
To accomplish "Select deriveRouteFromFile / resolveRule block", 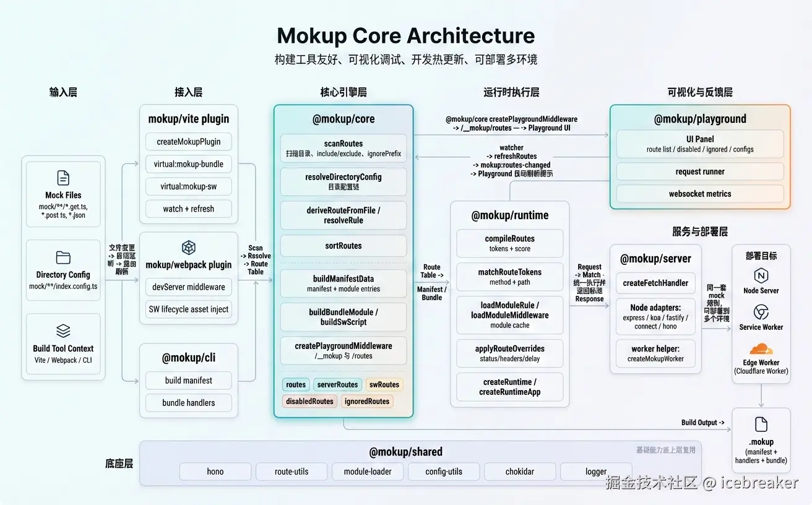I will click(343, 215).
